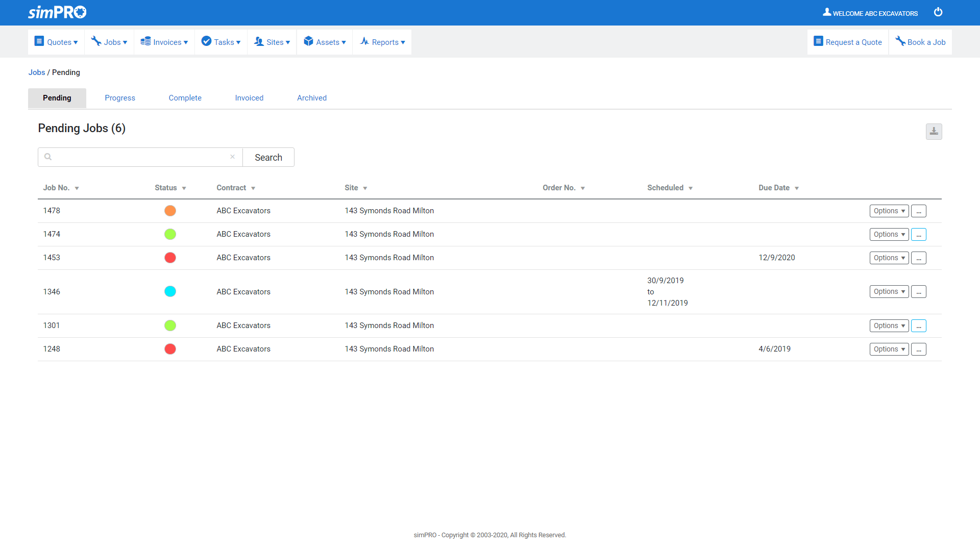Click Welcome ABC Excavators text

coord(875,14)
